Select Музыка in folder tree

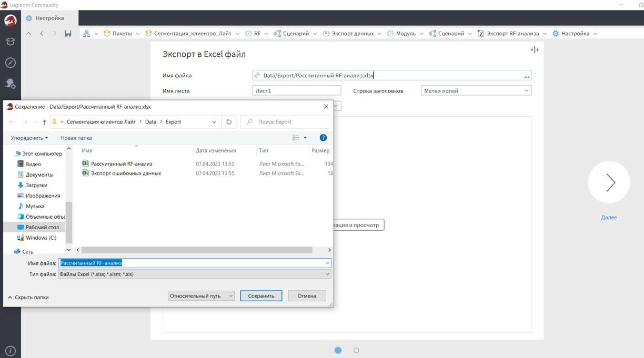35,206
